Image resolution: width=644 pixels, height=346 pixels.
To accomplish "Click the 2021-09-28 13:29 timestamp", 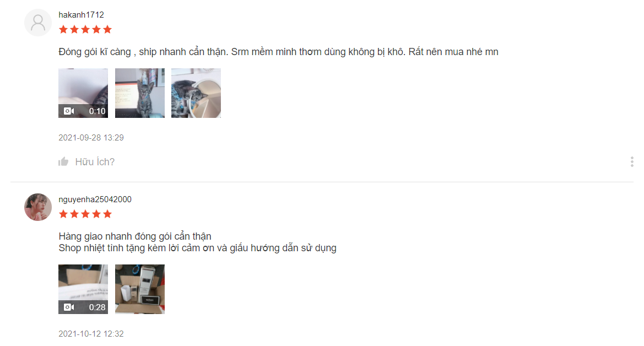I will [x=91, y=138].
